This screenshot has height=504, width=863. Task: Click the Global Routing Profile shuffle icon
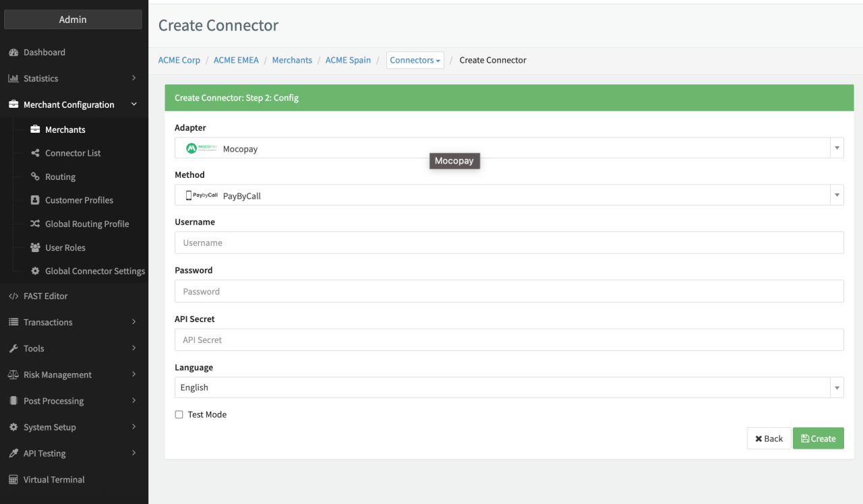click(x=35, y=224)
